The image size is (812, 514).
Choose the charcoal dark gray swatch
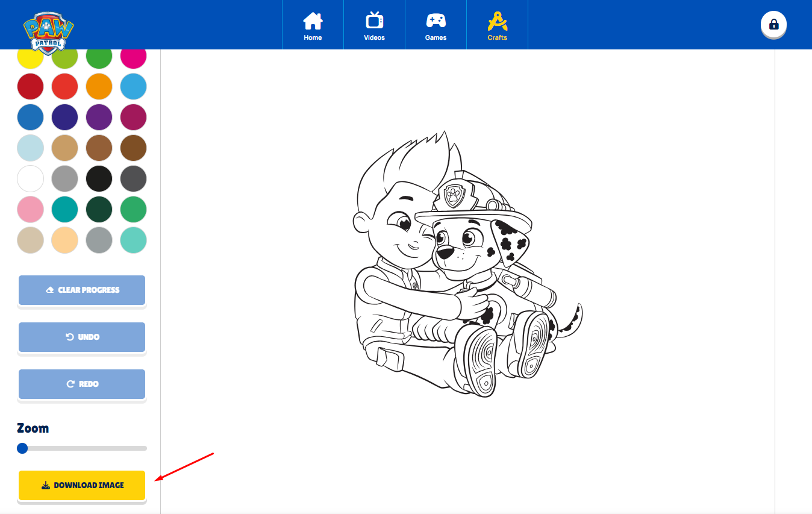coord(134,179)
